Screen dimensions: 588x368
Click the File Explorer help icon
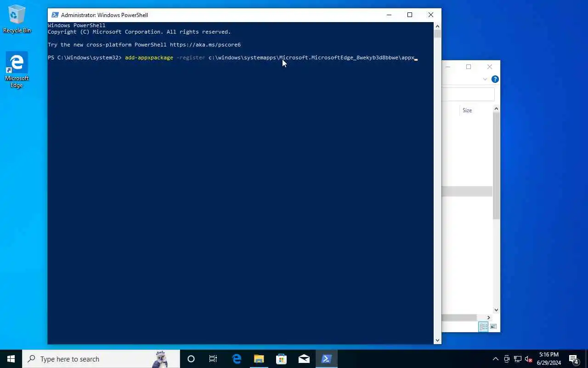click(495, 79)
